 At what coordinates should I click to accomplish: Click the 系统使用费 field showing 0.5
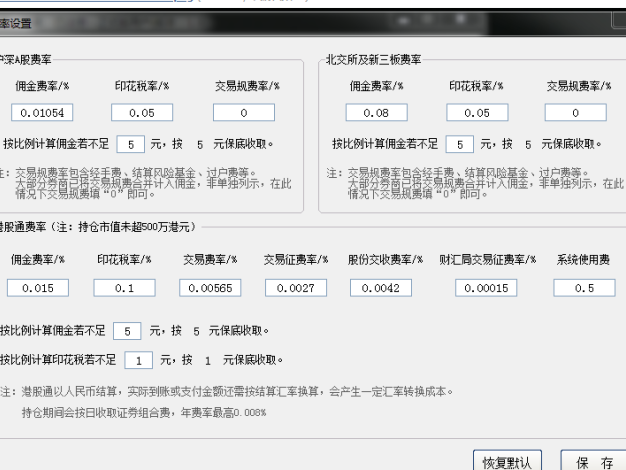coord(584,288)
